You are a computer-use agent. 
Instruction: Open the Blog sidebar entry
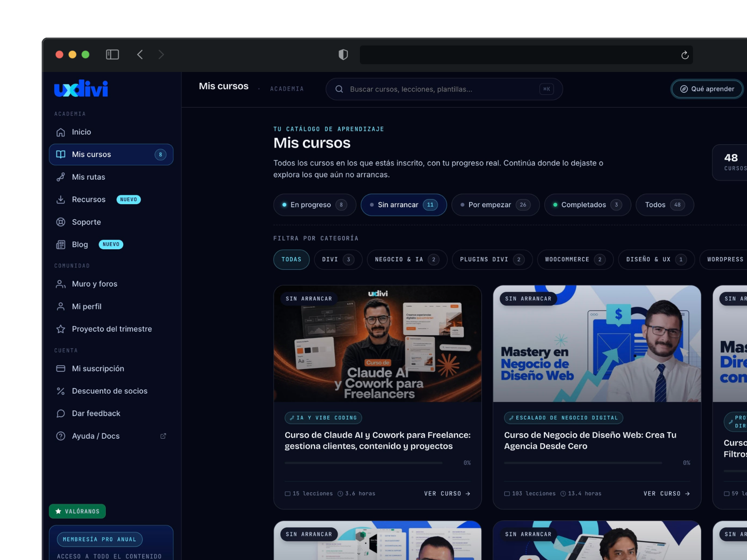[111, 245]
